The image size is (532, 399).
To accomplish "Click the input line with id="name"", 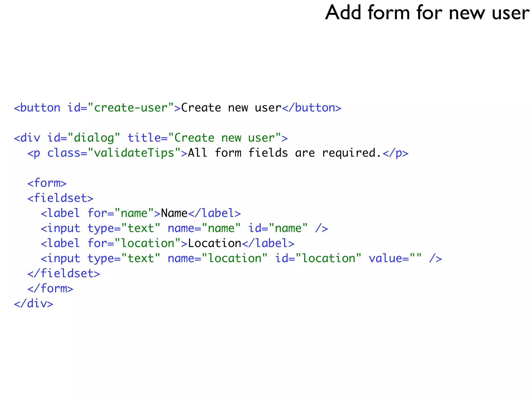I will 184,228.
